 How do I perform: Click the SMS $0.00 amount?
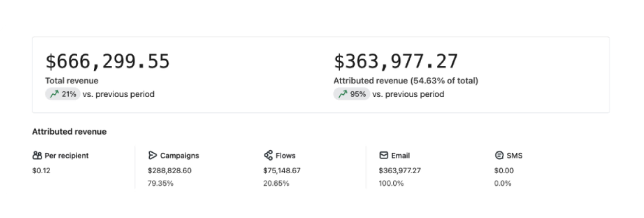point(504,170)
